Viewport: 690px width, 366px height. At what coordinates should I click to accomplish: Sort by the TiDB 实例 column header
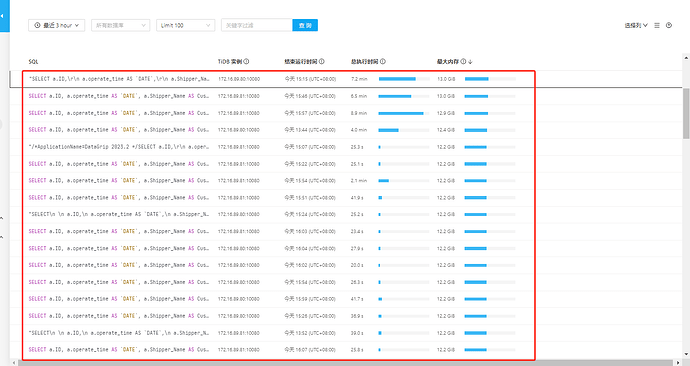[x=230, y=62]
